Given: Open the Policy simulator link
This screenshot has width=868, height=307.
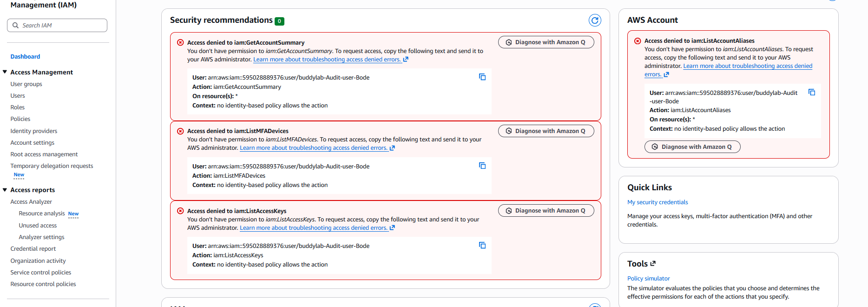Looking at the screenshot, I should [649, 279].
